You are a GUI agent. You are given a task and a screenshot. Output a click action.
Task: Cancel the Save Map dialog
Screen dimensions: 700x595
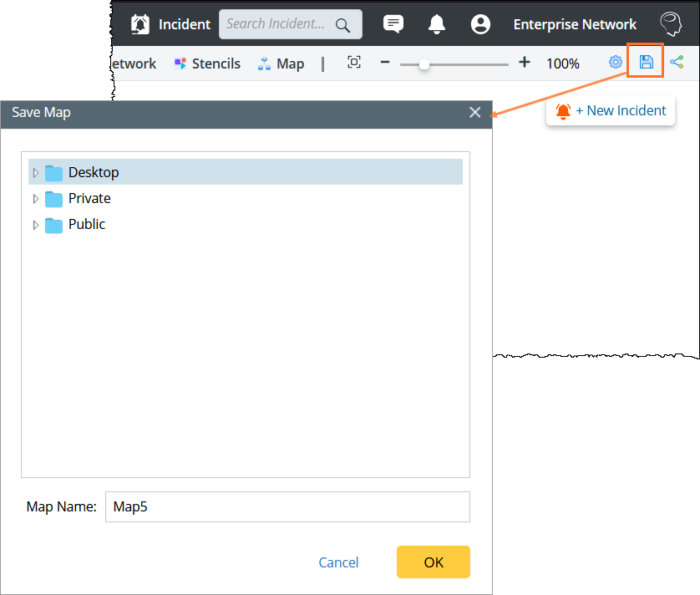coord(338,562)
